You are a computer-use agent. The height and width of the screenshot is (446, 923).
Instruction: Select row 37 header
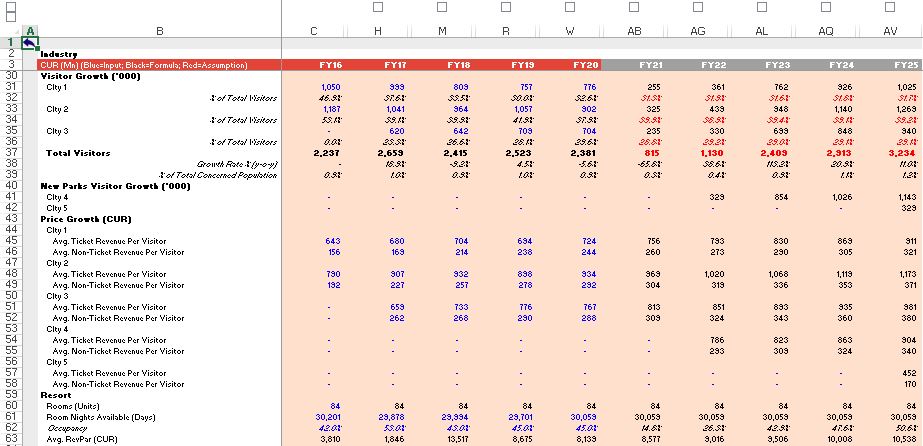[11, 153]
